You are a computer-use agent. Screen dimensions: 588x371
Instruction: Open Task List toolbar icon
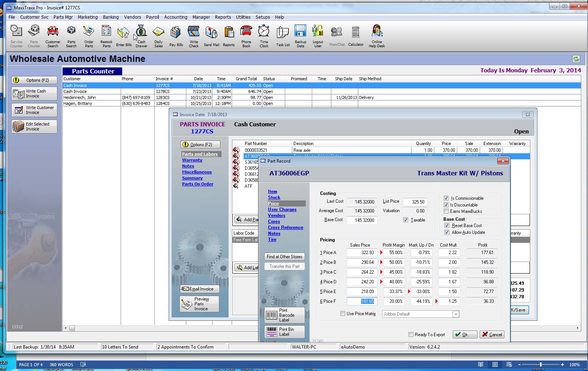click(283, 36)
